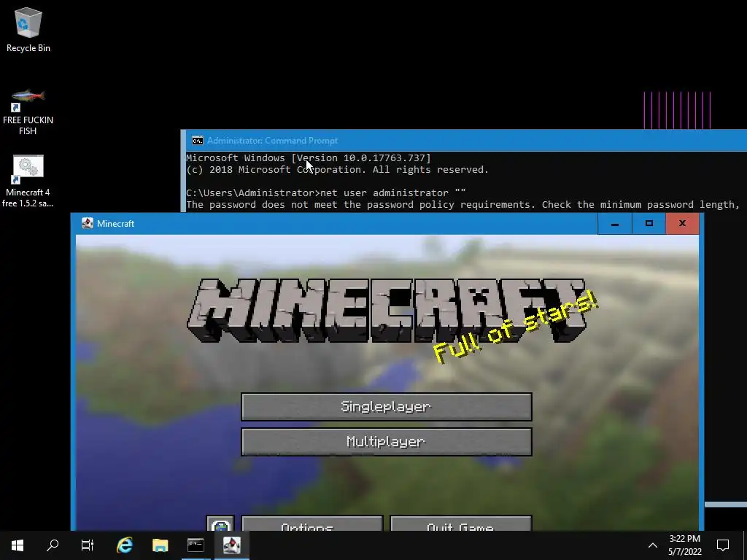Open Minecraft Options menu button
The width and height of the screenshot is (747, 560).
(312, 524)
